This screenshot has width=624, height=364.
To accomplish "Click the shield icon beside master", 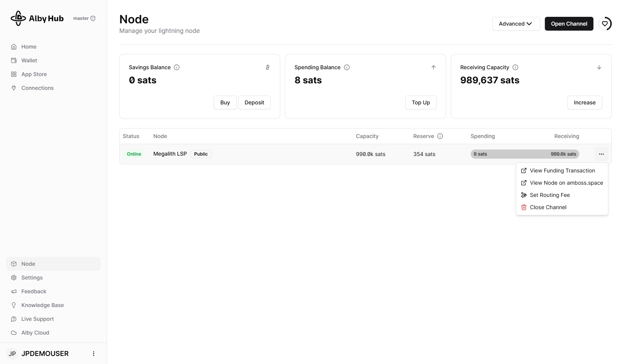I will tap(93, 18).
